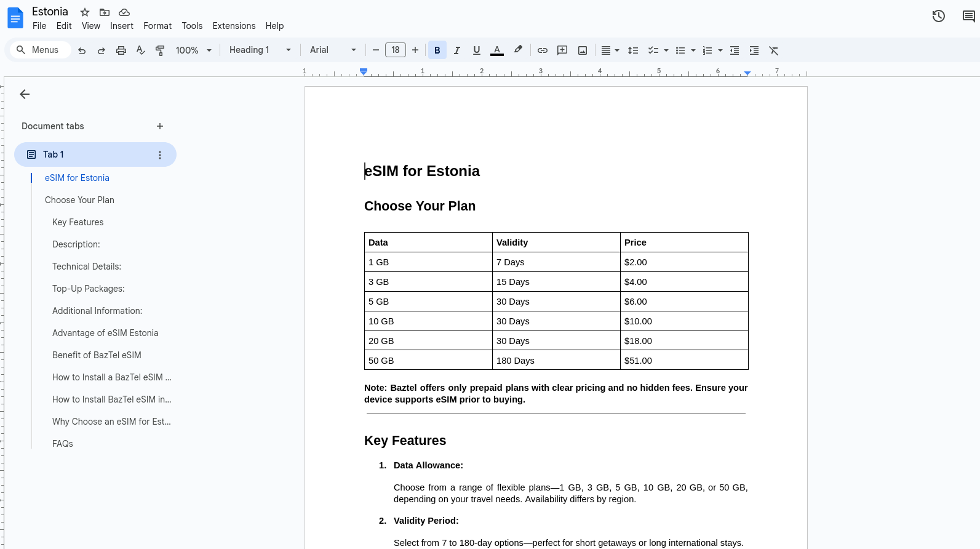This screenshot has height=549, width=980.
Task: Toggle bold formatting
Action: (x=437, y=50)
